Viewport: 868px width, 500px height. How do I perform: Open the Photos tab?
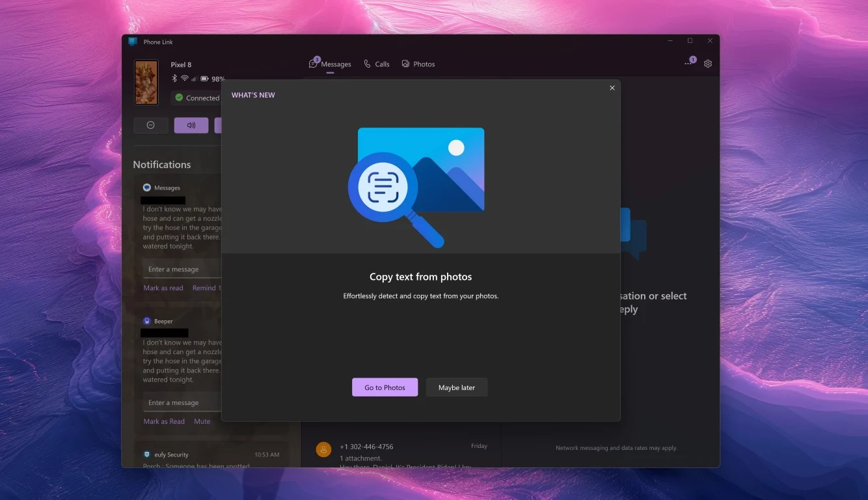point(418,64)
